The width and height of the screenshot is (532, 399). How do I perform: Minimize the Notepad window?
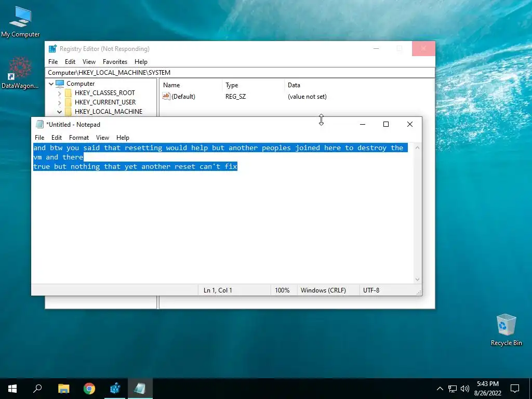[x=362, y=124]
